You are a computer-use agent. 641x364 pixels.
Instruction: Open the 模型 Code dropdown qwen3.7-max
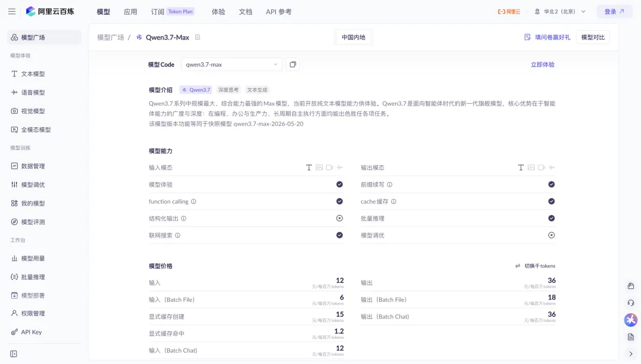click(231, 65)
